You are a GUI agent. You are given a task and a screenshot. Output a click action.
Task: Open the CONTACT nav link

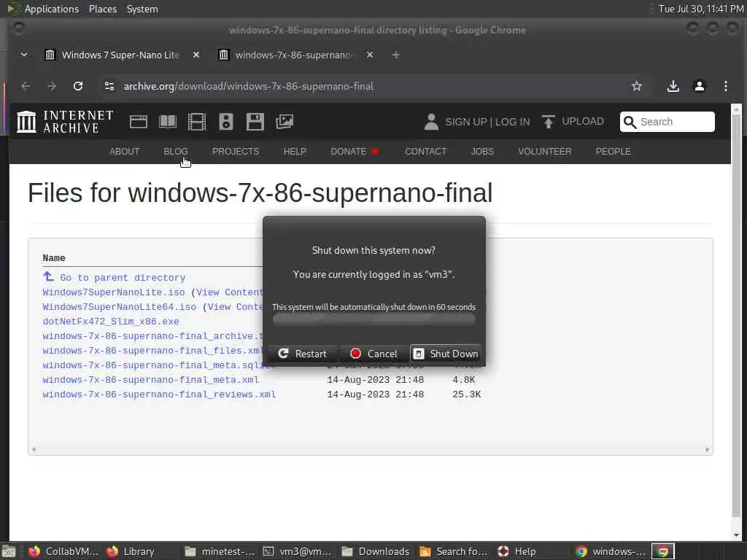click(425, 152)
